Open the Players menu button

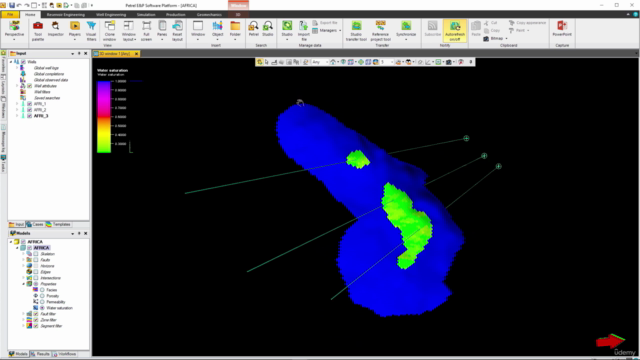point(75,31)
